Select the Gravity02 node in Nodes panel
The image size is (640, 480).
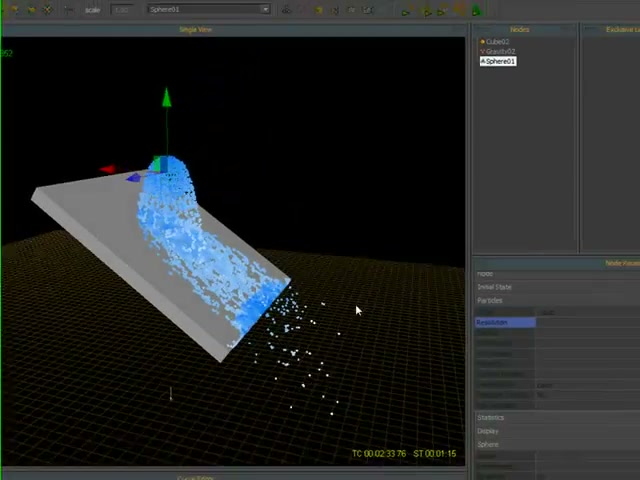point(498,51)
